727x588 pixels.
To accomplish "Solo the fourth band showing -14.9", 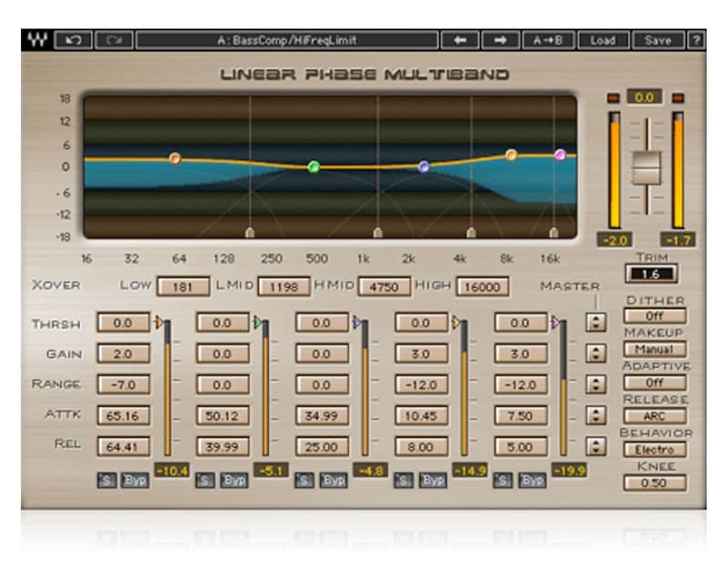I will click(x=403, y=481).
